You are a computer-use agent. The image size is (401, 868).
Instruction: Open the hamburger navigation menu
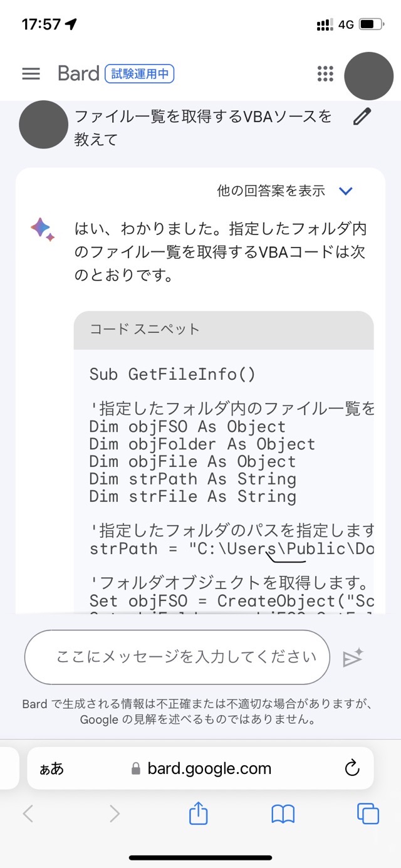tap(31, 74)
